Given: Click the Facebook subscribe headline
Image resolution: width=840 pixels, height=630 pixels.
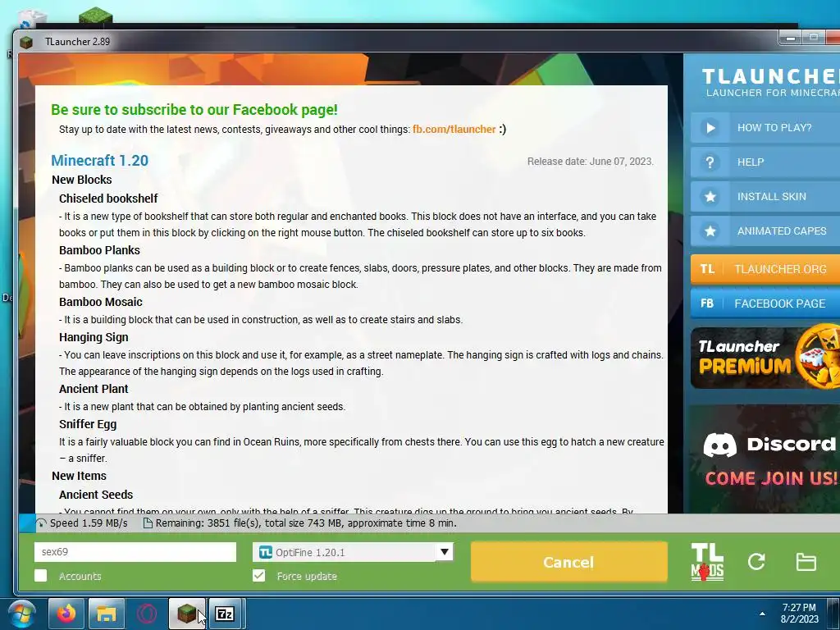Looking at the screenshot, I should point(194,109).
